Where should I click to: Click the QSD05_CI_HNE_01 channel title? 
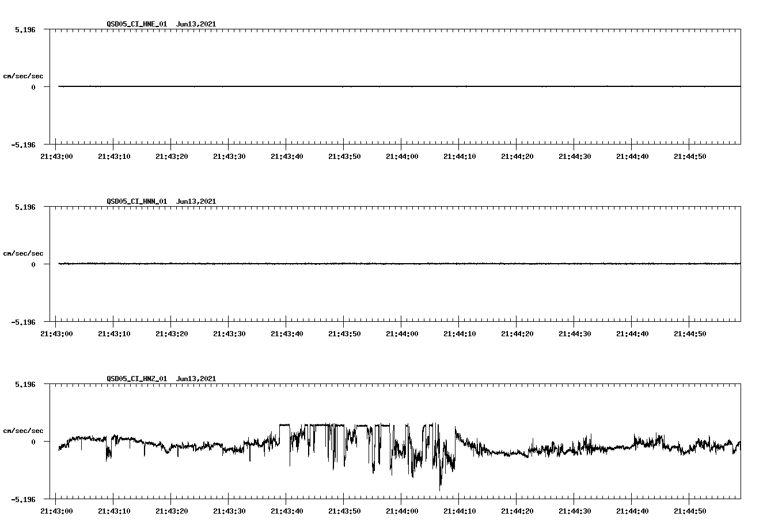click(x=137, y=24)
